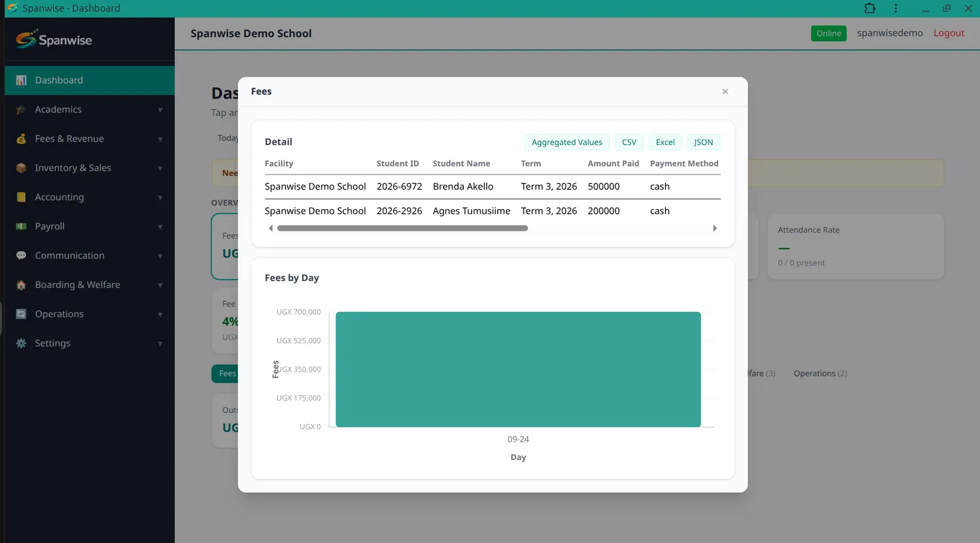Image resolution: width=980 pixels, height=543 pixels.
Task: Expand the Payroll menu arrow
Action: click(x=160, y=227)
